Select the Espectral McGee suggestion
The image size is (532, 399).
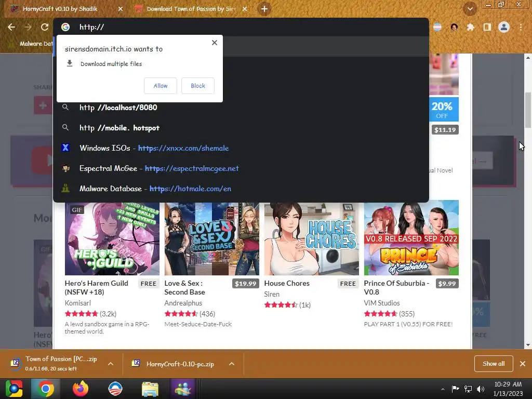[x=241, y=169]
